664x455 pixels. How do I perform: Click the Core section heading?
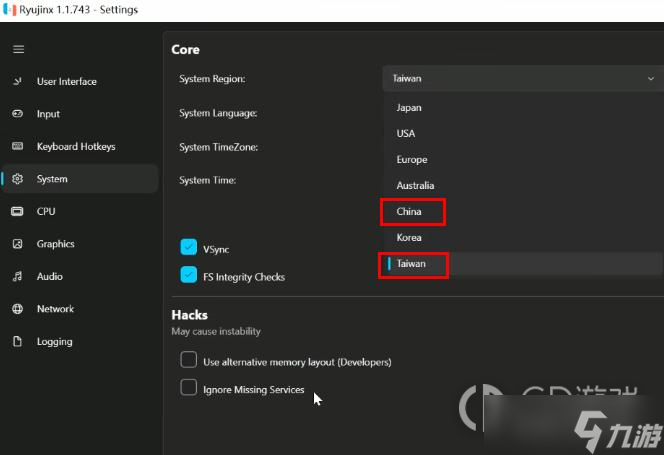185,50
